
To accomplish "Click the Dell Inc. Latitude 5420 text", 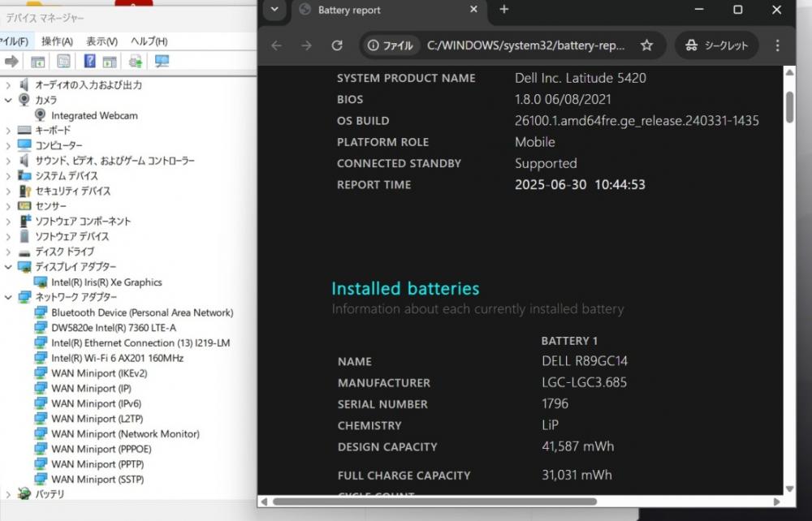I will click(x=581, y=78).
